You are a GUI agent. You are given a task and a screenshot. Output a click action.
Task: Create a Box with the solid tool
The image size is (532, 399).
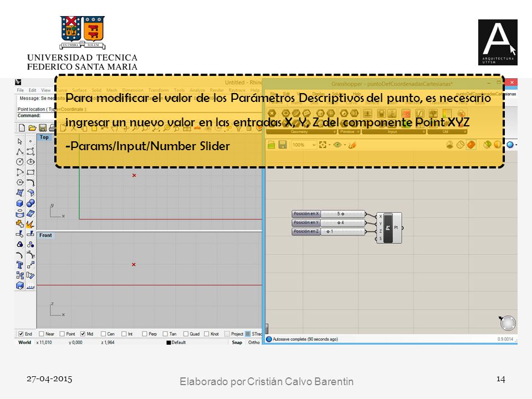(20, 203)
